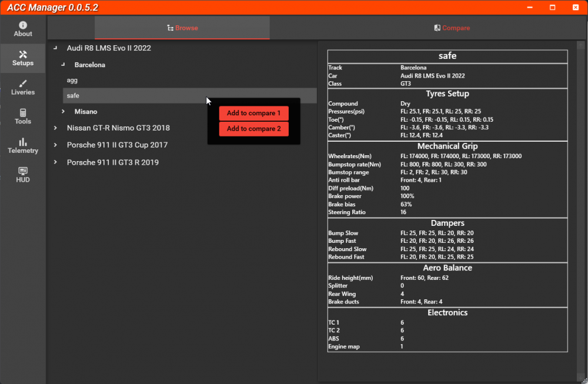Click the Barcelona tree label
This screenshot has width=588, height=384.
(90, 65)
